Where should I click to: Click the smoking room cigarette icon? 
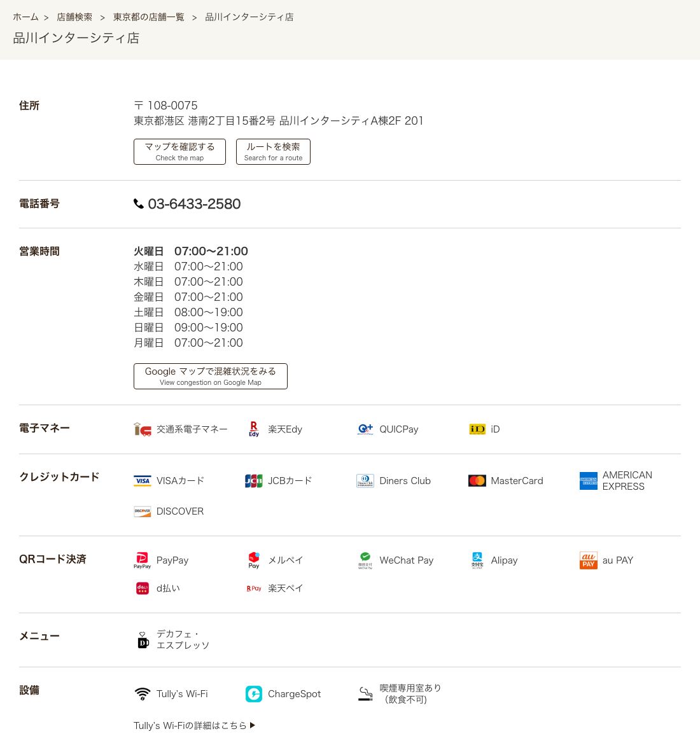coord(365,694)
